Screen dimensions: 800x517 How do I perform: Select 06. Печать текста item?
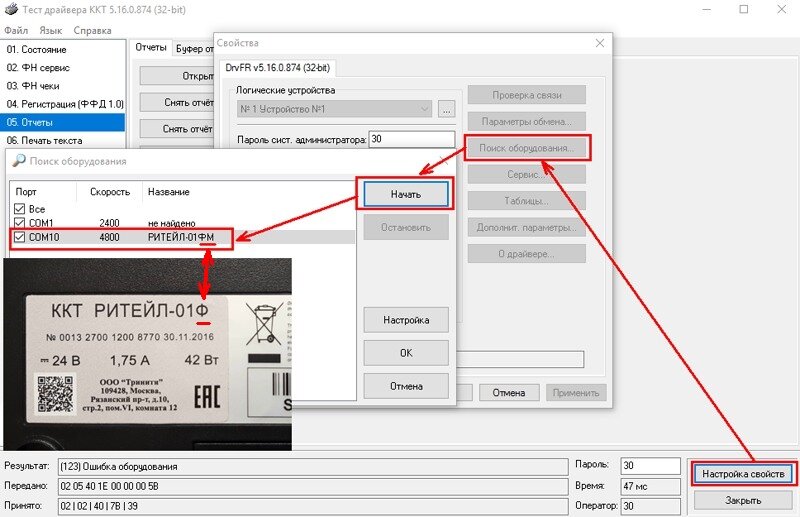[44, 140]
